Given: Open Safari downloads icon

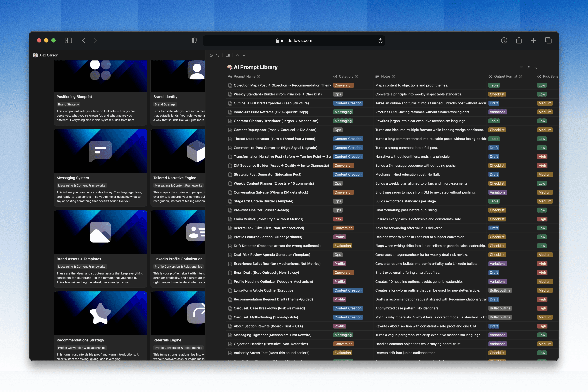Looking at the screenshot, I should (504, 40).
